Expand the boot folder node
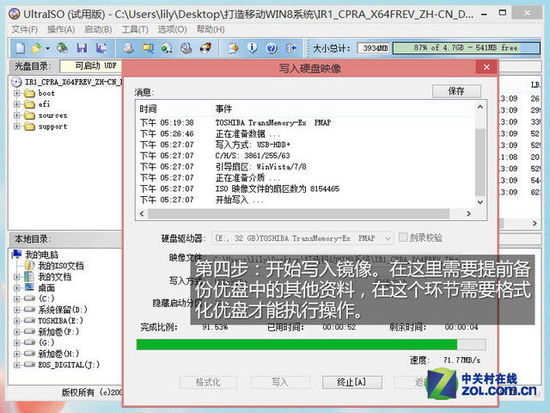This screenshot has width=550, height=413. click(16, 93)
